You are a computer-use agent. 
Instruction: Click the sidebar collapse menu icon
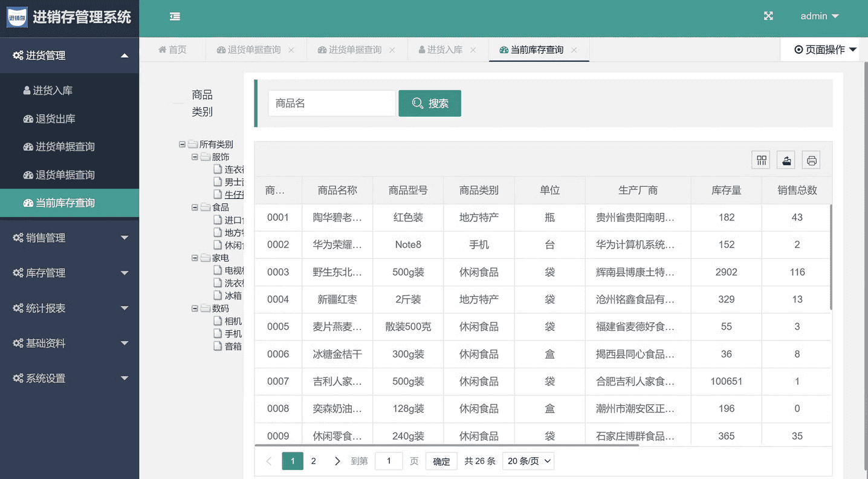pos(175,16)
